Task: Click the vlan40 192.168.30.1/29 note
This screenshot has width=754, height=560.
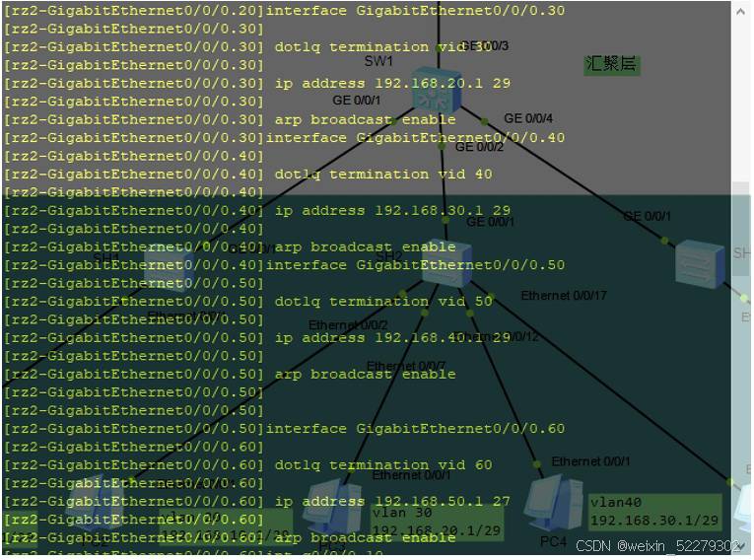Action: (x=654, y=511)
